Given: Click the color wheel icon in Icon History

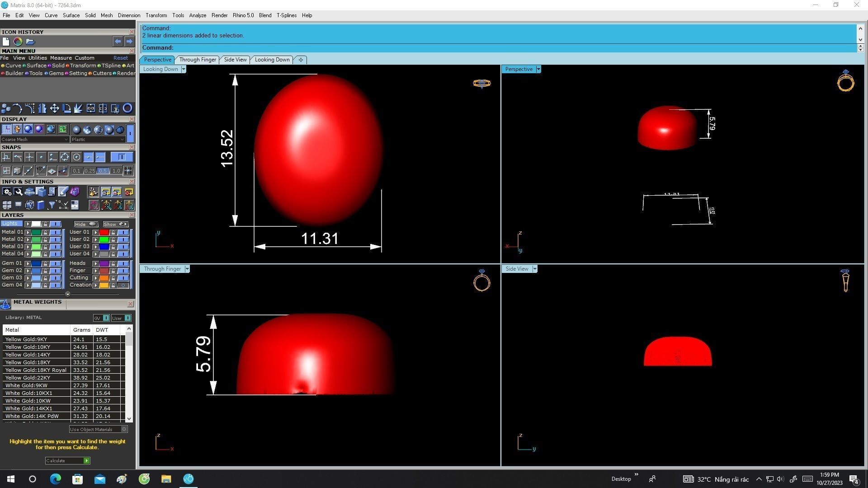Looking at the screenshot, I should coord(18,42).
